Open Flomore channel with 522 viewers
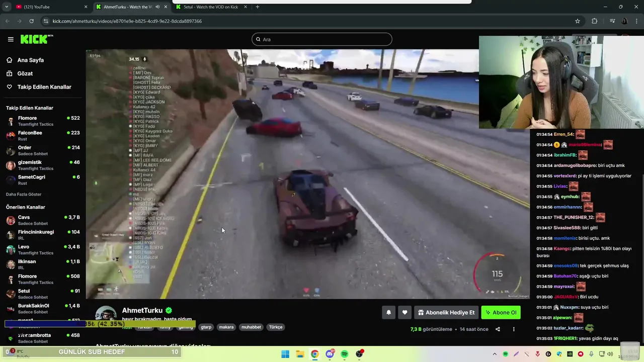 coord(43,121)
